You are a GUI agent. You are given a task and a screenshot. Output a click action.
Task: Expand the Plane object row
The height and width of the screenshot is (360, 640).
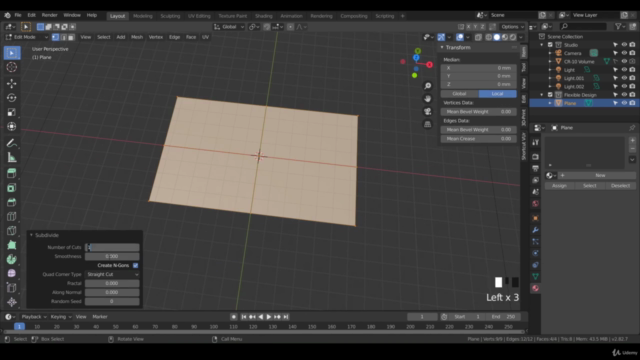[550, 103]
